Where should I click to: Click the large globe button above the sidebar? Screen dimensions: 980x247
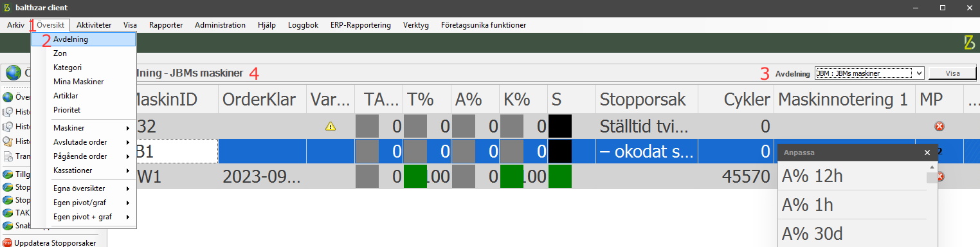[x=13, y=73]
